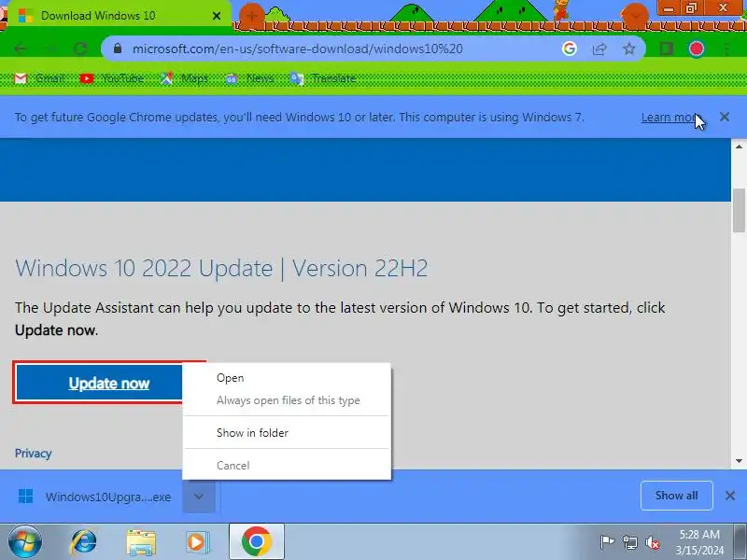The image size is (747, 560).
Task: Bookmark this page with the star icon
Action: pos(628,49)
